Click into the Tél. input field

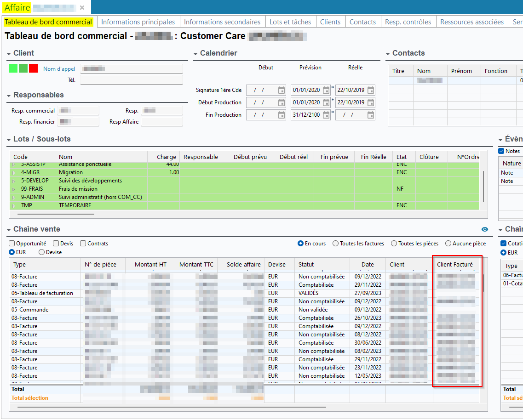131,80
